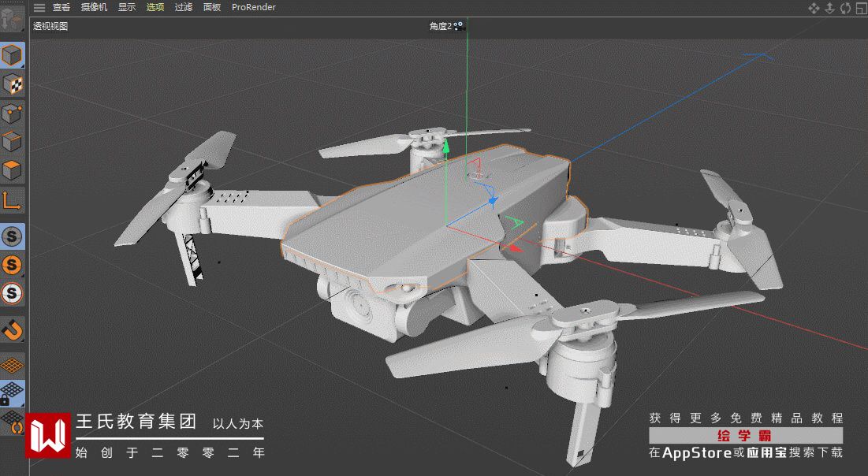The image size is (868, 476).
Task: Enable Viewport Solo Hierarchy white S icon
Action: 12,293
